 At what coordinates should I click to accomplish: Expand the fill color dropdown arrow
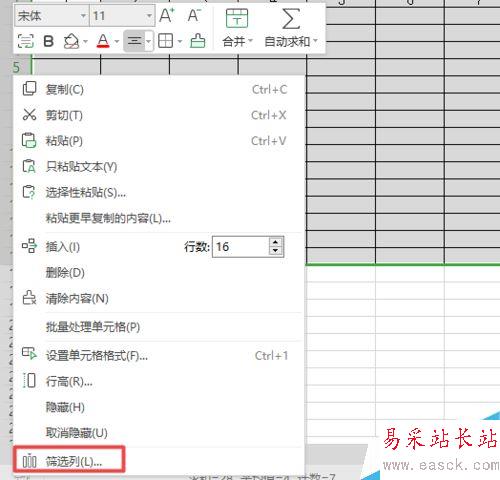[x=85, y=41]
